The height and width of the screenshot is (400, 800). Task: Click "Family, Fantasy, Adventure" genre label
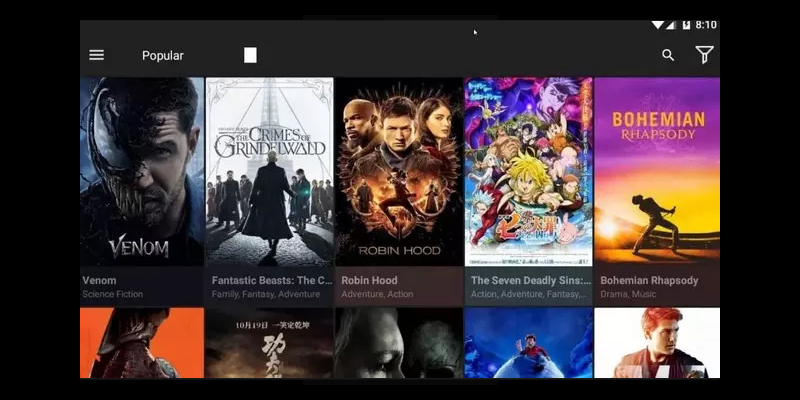266,294
